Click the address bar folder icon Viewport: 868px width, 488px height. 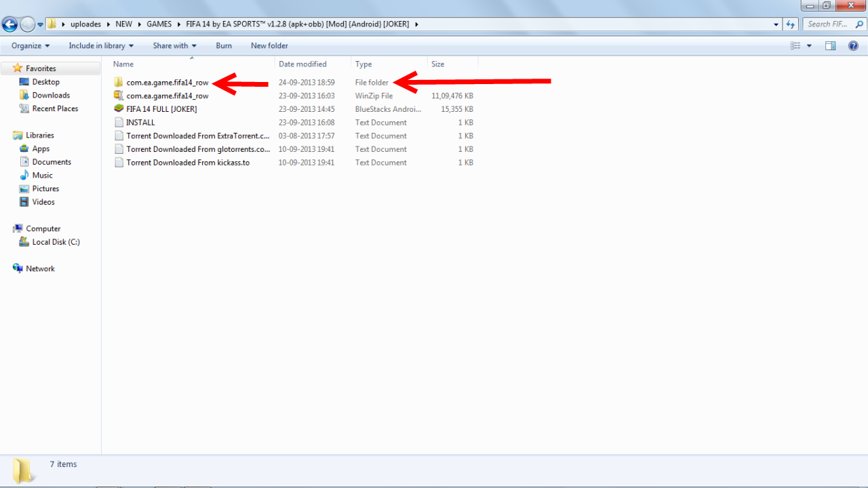pyautogui.click(x=52, y=24)
